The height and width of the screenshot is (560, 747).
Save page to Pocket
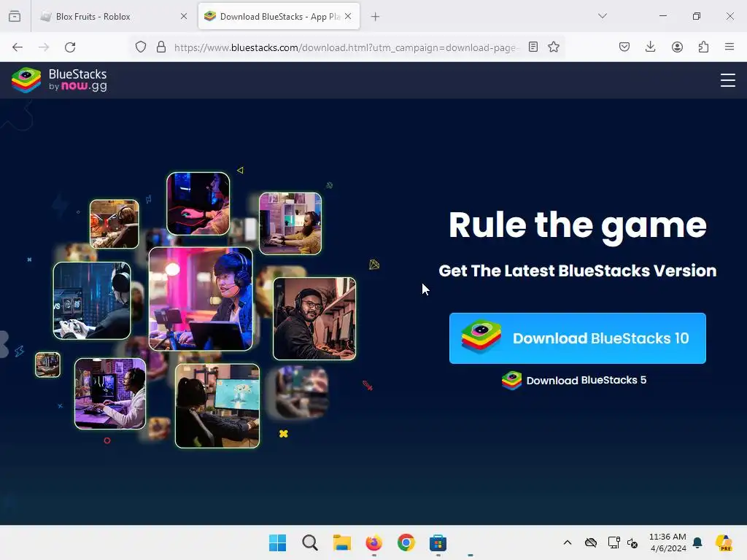pos(624,47)
